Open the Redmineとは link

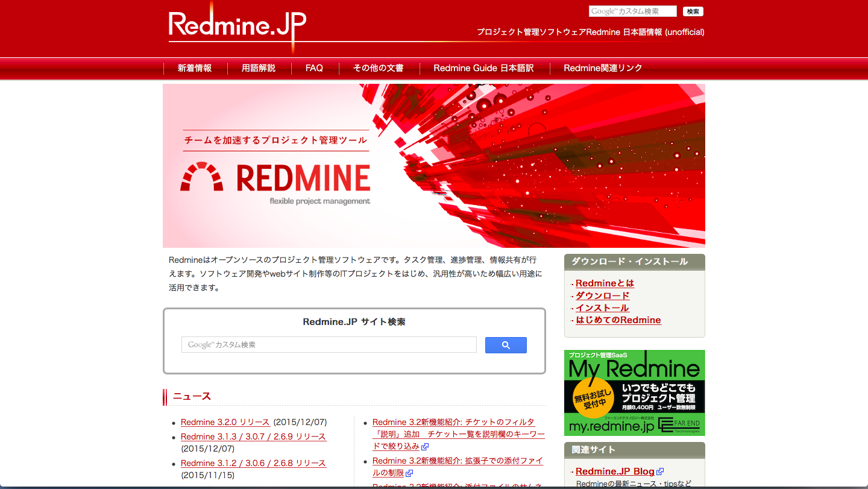tap(605, 283)
